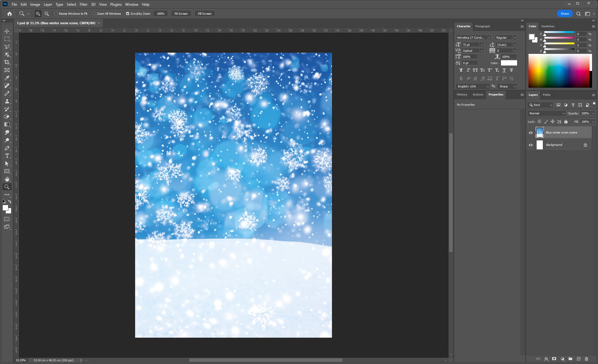Enable Resize Windows to Fit checkbox
The height and width of the screenshot is (364, 598).
point(56,13)
